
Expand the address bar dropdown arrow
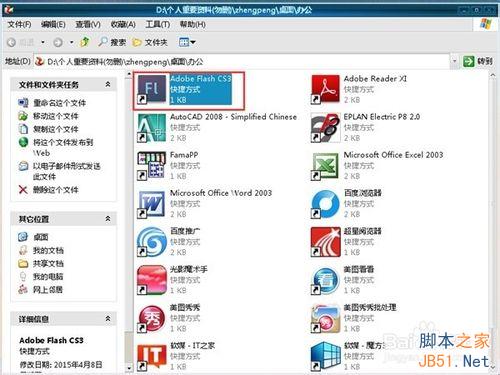[454, 61]
